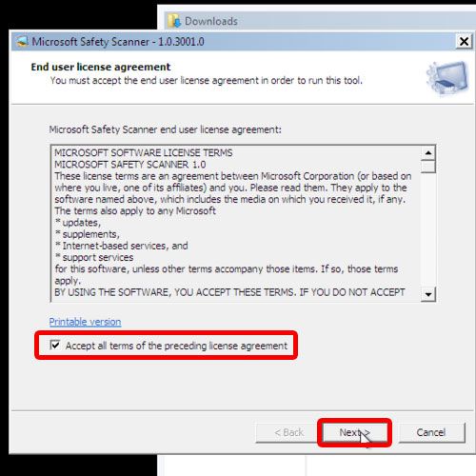Click the license text scroll down arrow

[428, 294]
